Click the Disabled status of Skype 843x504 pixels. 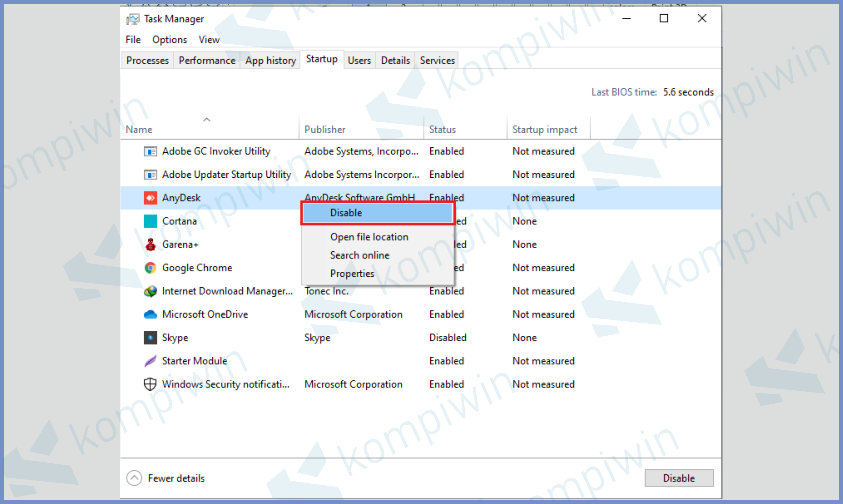pyautogui.click(x=448, y=338)
